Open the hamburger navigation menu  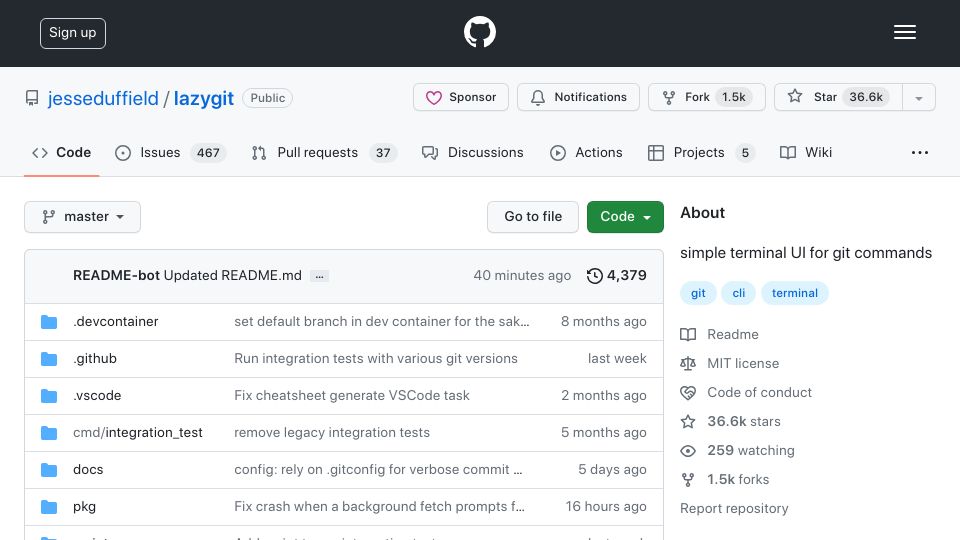[904, 32]
